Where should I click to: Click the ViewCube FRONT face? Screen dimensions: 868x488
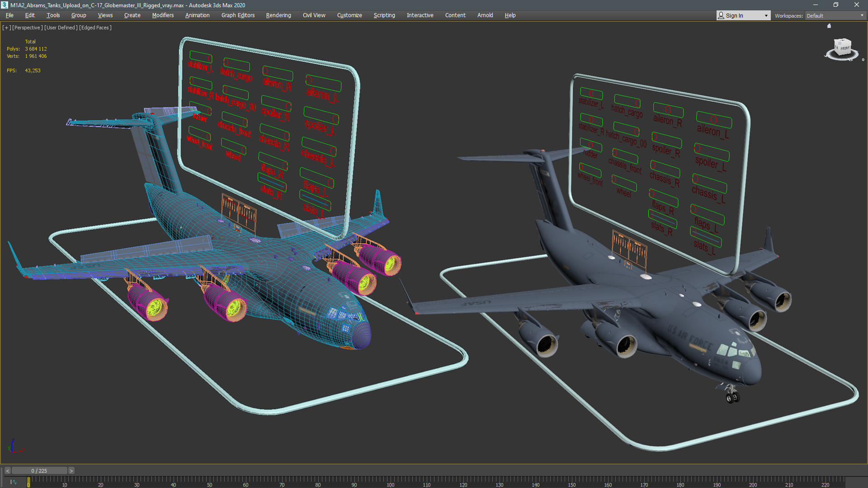[x=844, y=48]
